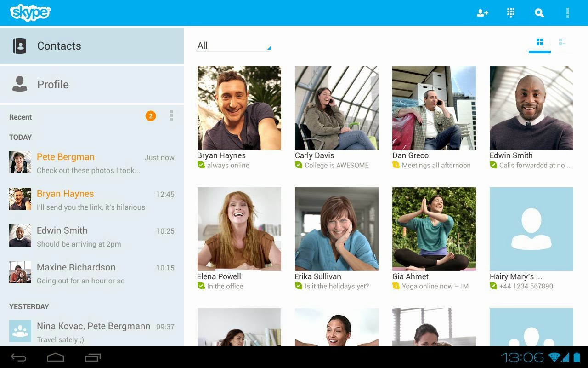Screen dimensions: 588x368
Task: Open the All contacts filter dropdown
Action: pyautogui.click(x=234, y=46)
